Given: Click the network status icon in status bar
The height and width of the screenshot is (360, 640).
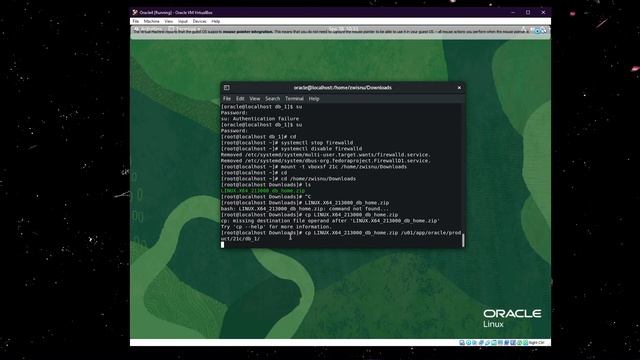Looking at the screenshot, I should (x=481, y=342).
